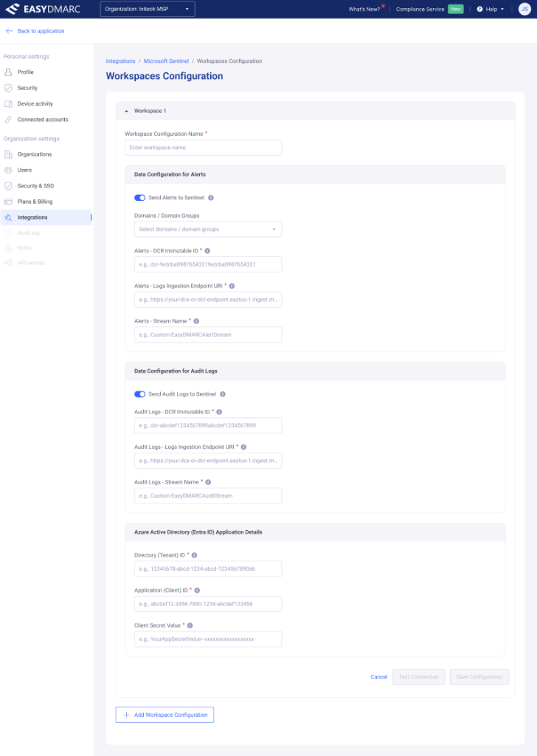Click the Directory (Tenant) ID field
This screenshot has width=537, height=756.
(208, 569)
